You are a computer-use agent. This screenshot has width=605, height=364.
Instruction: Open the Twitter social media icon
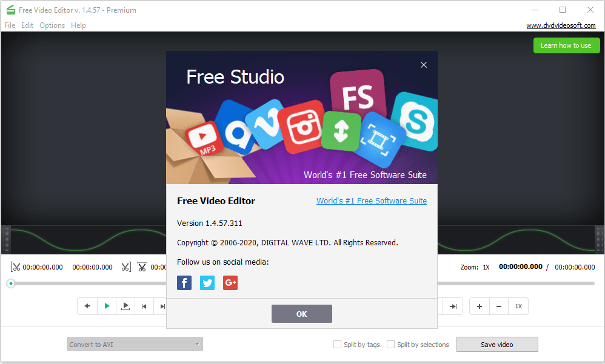pyautogui.click(x=207, y=283)
